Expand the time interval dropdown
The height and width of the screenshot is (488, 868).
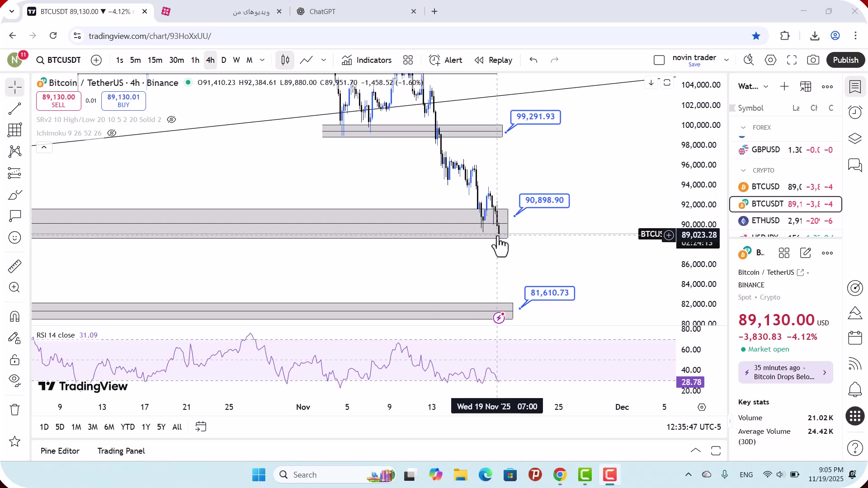pos(262,60)
